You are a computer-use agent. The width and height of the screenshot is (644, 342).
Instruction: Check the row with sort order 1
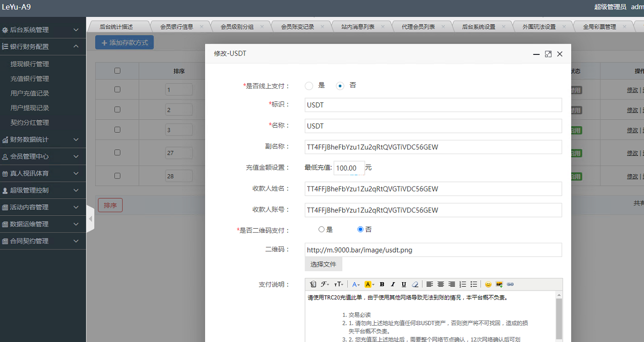[x=117, y=90]
